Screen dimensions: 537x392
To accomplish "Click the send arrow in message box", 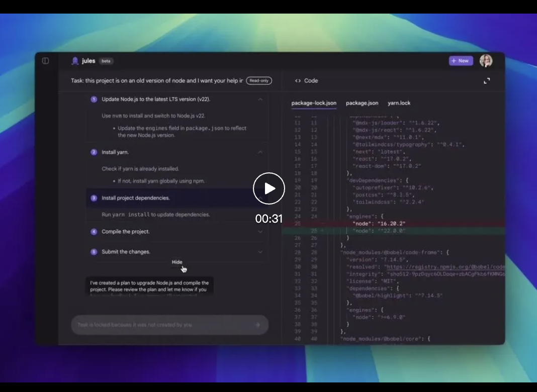I will point(258,325).
